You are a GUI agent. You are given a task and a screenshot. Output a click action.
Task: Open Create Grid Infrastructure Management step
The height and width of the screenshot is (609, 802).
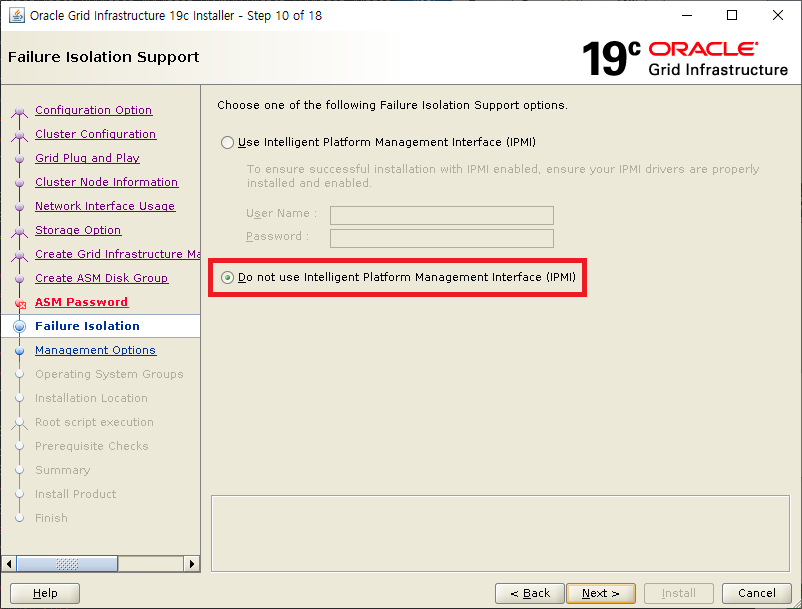pos(117,254)
